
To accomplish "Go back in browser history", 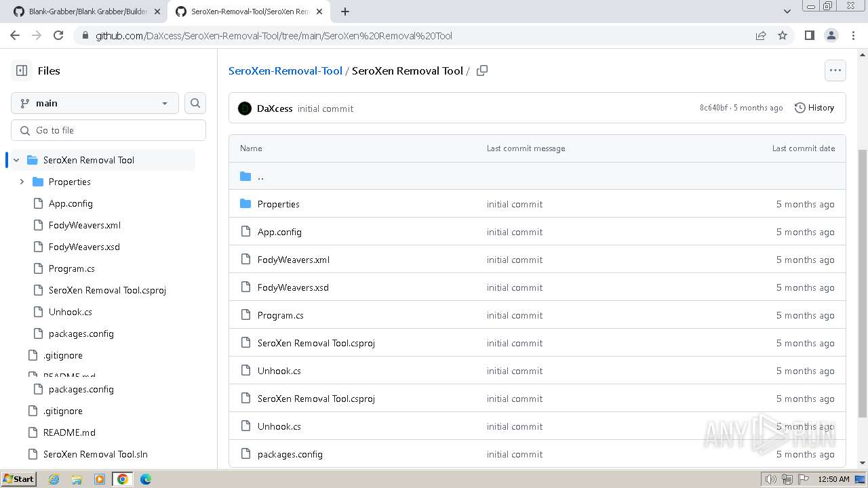I will [15, 35].
